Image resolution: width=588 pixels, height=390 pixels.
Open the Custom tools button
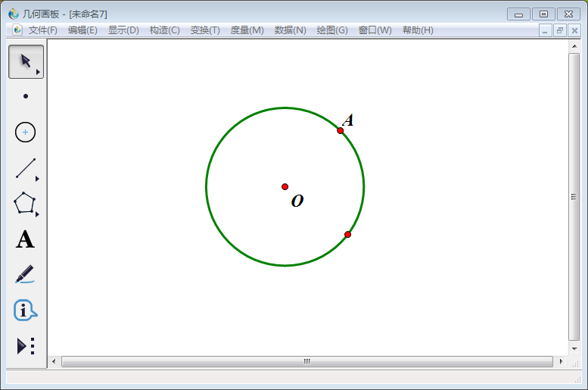point(26,346)
